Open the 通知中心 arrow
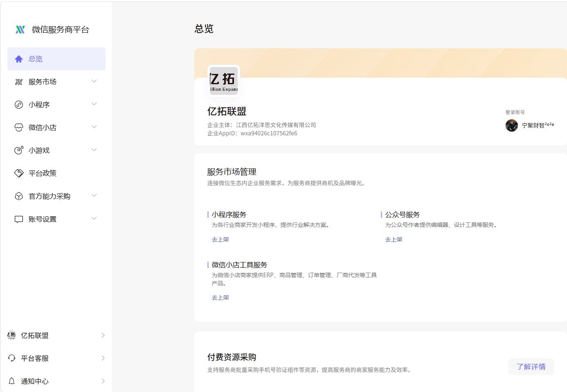The width and height of the screenshot is (567, 392). [x=103, y=381]
